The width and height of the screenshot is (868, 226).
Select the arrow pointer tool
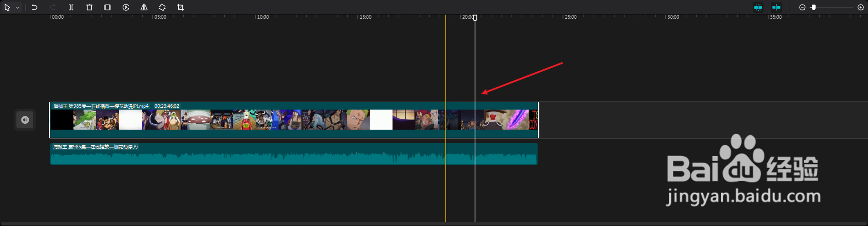tap(7, 7)
